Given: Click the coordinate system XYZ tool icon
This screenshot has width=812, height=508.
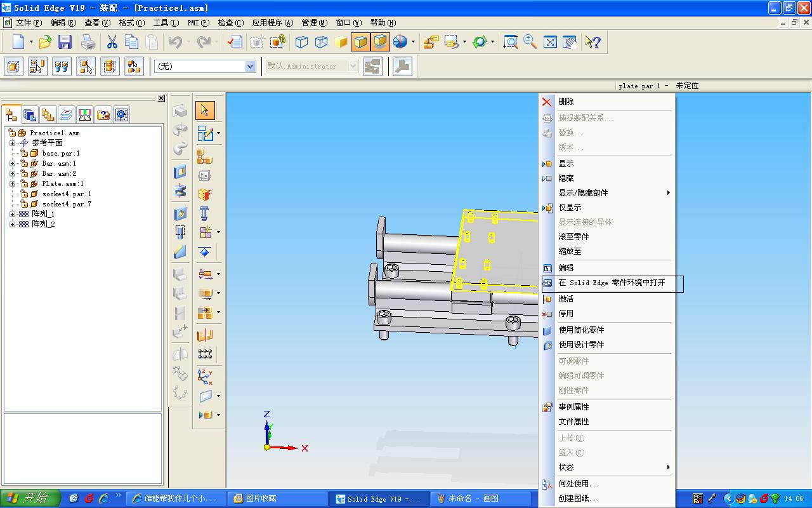Looking at the screenshot, I should pyautogui.click(x=205, y=377).
